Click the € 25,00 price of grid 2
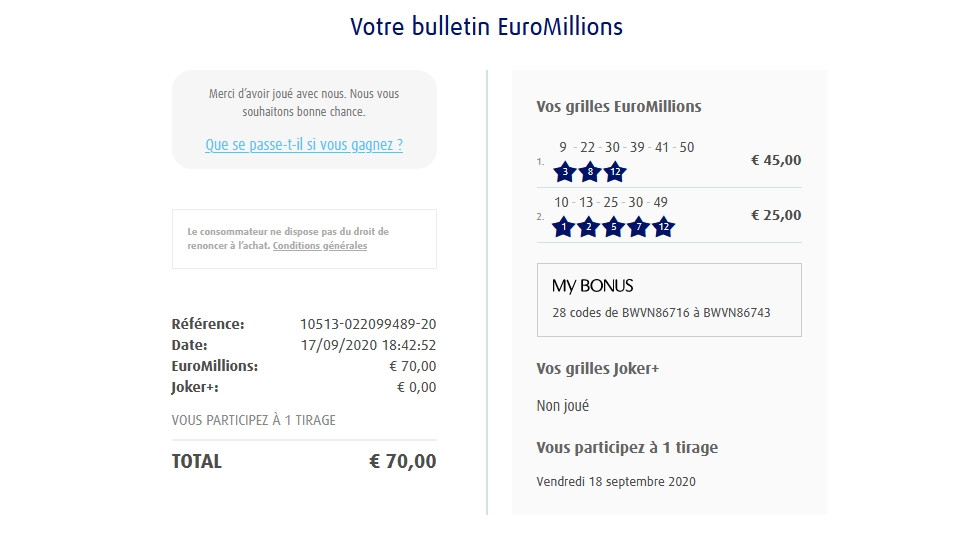The image size is (973, 541). 776,215
